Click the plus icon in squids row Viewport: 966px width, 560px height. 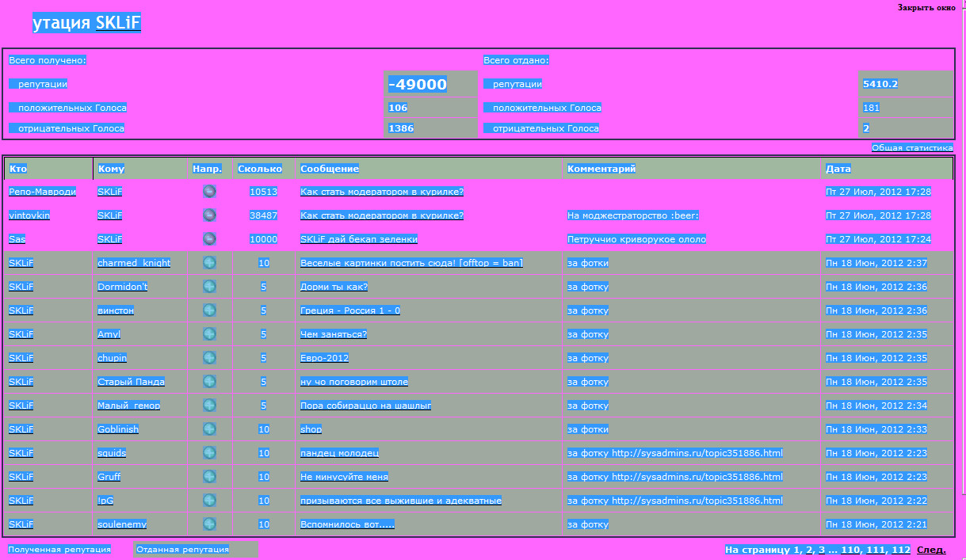click(x=209, y=452)
